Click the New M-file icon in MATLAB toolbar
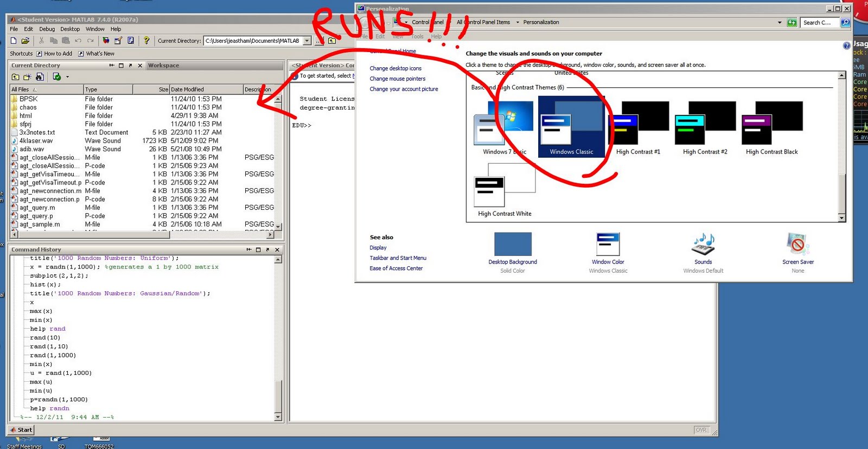 (x=14, y=41)
